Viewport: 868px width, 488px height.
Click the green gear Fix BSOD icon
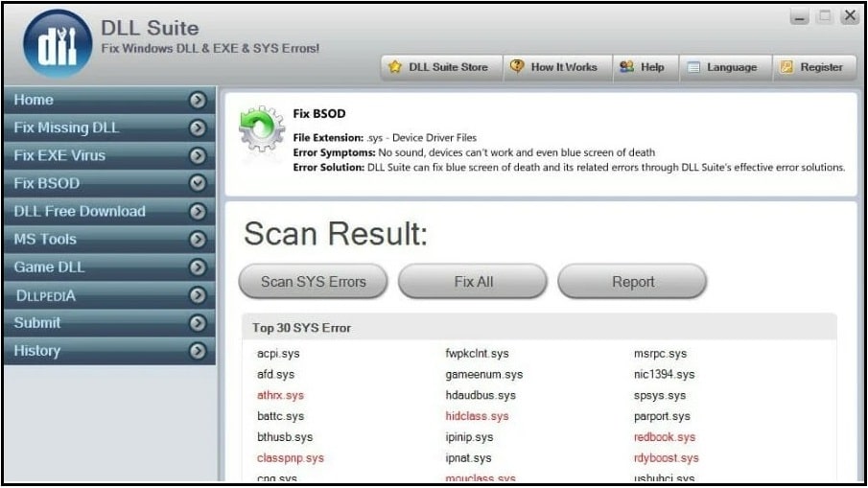(262, 128)
